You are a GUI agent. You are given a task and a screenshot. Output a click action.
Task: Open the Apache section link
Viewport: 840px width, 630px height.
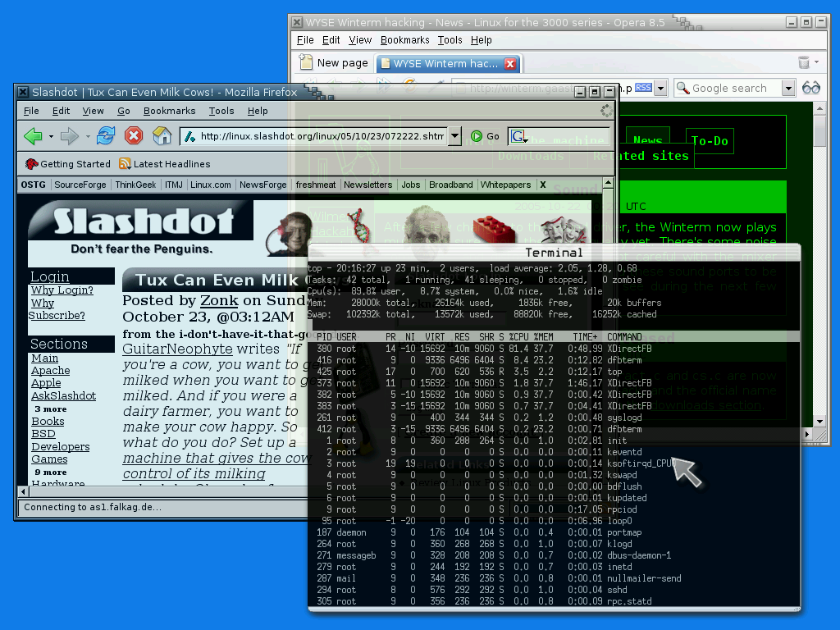(x=50, y=370)
